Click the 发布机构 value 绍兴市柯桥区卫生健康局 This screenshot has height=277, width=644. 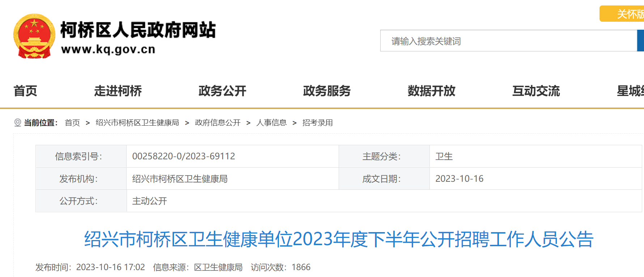tap(180, 179)
